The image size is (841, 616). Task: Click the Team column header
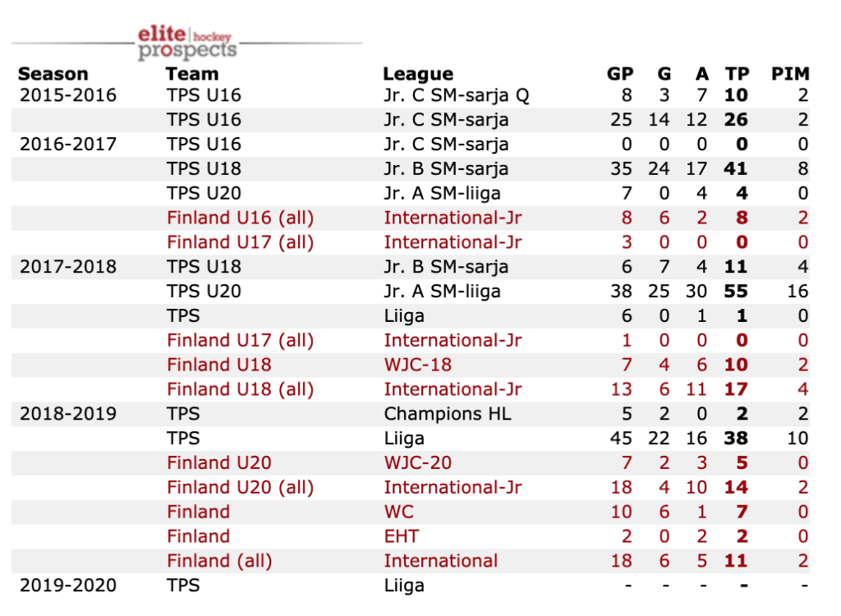(x=191, y=74)
